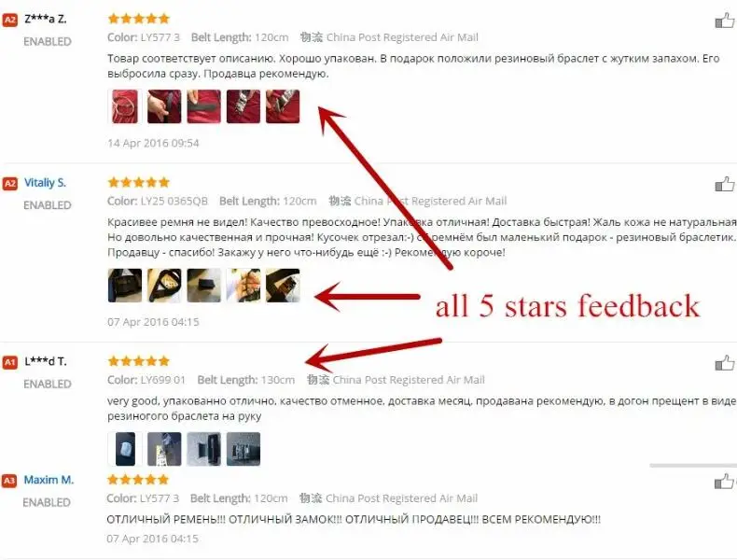Open first red photo in Z***a Z. review
The width and height of the screenshot is (737, 560).
(125, 106)
